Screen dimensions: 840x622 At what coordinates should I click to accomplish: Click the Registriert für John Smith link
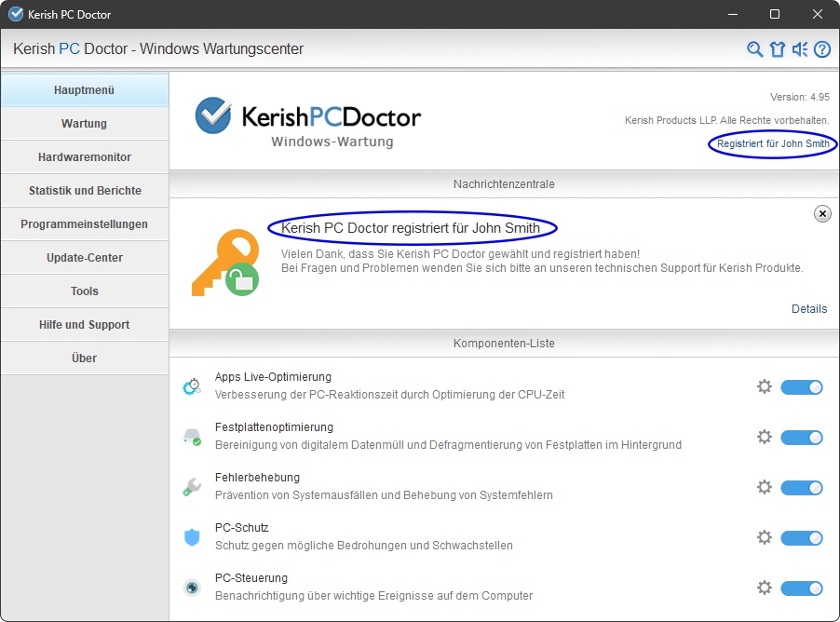pyautogui.click(x=773, y=144)
